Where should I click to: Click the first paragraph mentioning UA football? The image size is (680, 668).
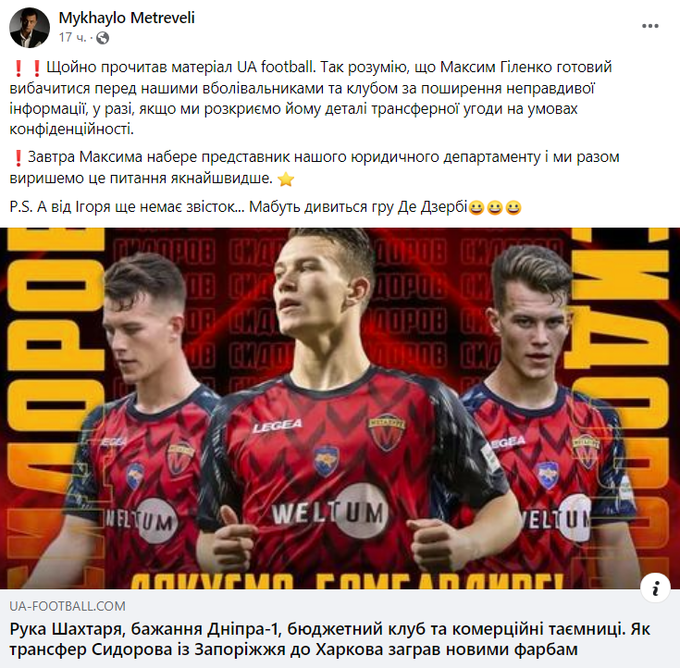click(x=311, y=98)
